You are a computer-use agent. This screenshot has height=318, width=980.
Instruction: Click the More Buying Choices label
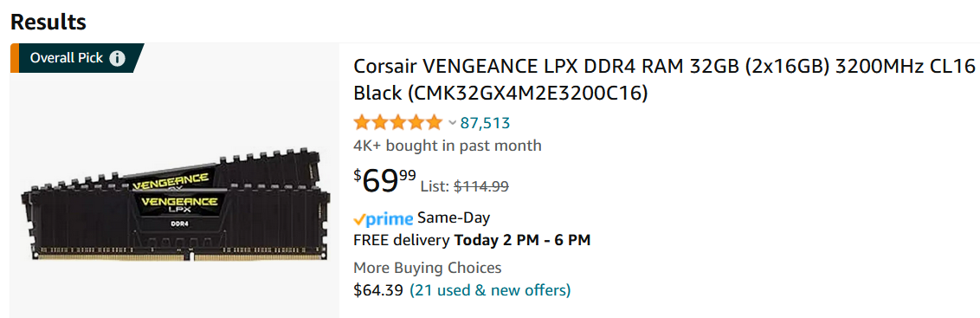pos(428,268)
